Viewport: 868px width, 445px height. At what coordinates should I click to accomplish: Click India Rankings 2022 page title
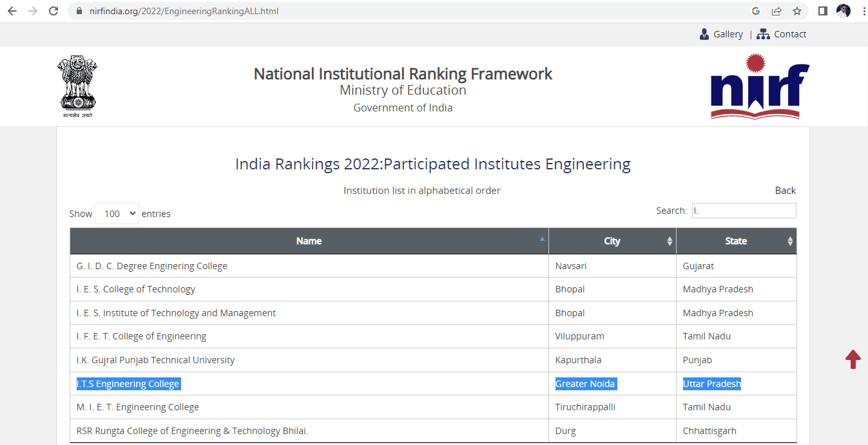pyautogui.click(x=433, y=164)
